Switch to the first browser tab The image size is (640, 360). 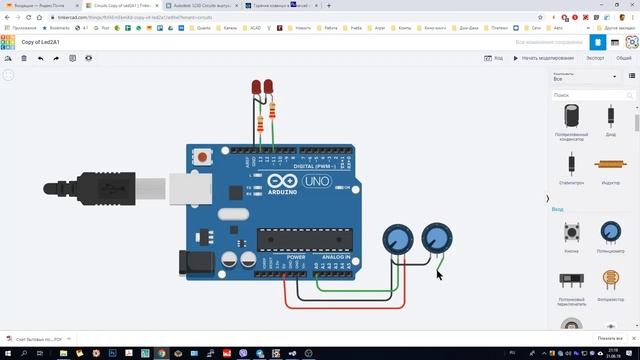pos(41,6)
